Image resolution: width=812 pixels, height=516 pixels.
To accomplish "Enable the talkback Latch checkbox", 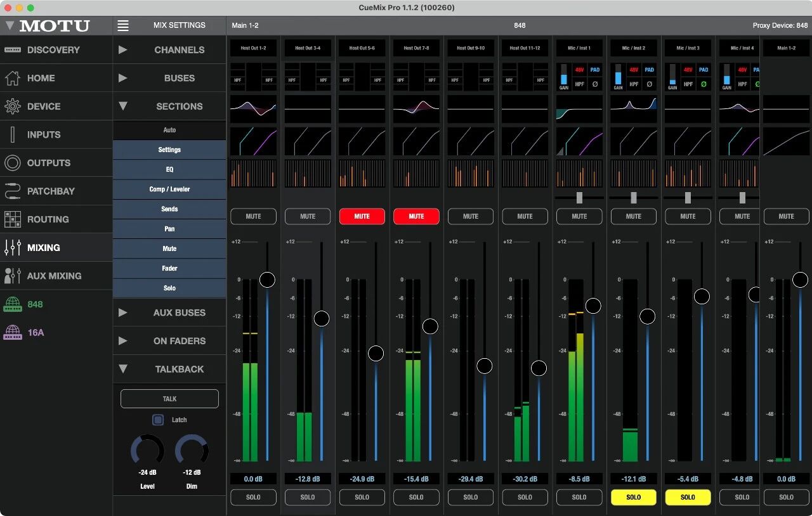I will point(158,420).
